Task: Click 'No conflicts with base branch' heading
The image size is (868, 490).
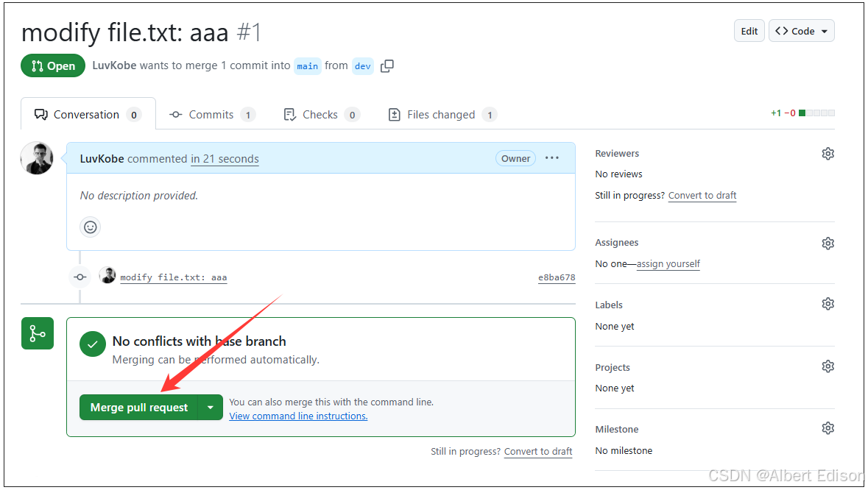Action: point(200,341)
